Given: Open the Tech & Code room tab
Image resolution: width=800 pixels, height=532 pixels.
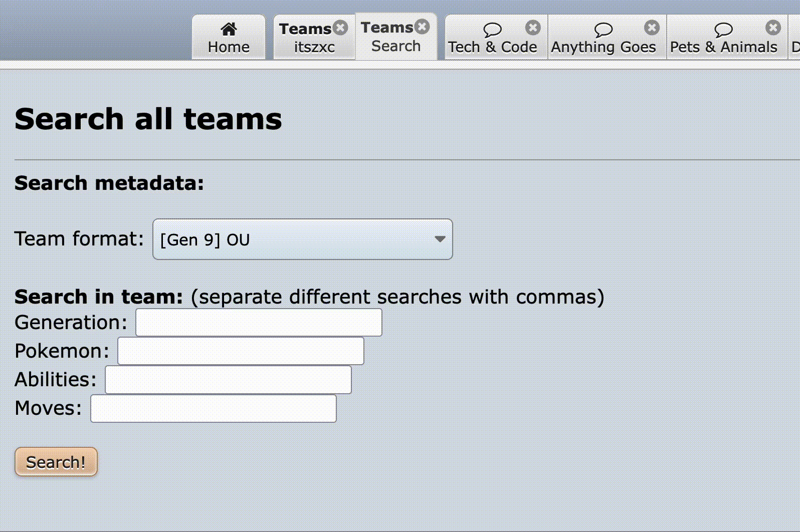Looking at the screenshot, I should coord(492,38).
